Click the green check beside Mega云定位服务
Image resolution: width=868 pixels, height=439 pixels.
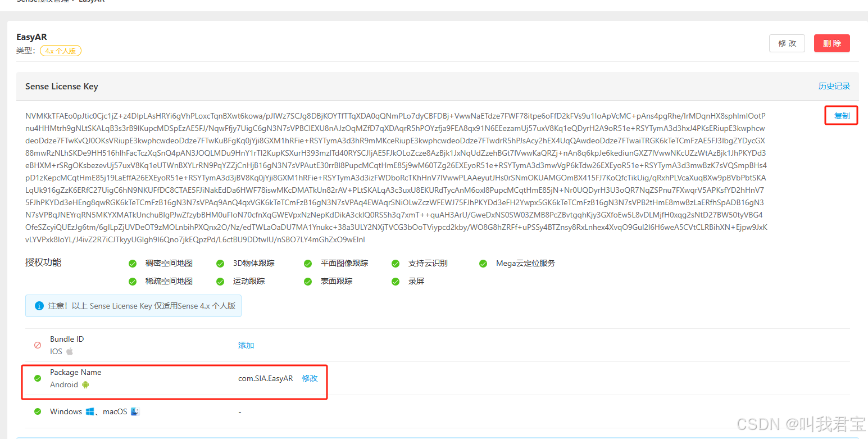[x=483, y=264]
